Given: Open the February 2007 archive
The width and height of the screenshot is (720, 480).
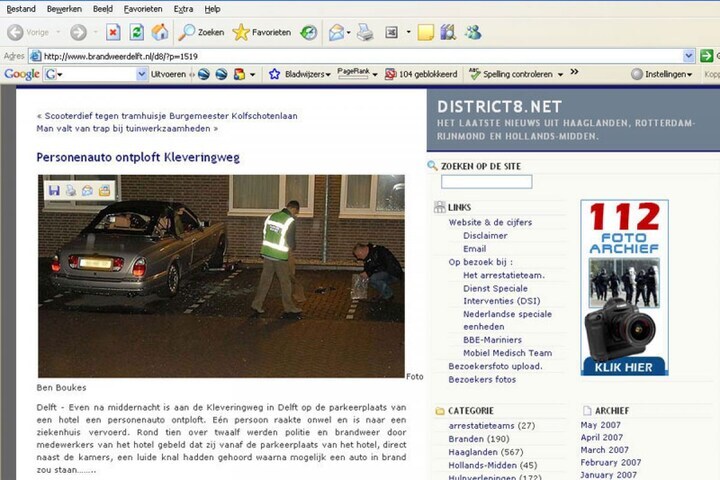Looking at the screenshot, I should point(611,463).
